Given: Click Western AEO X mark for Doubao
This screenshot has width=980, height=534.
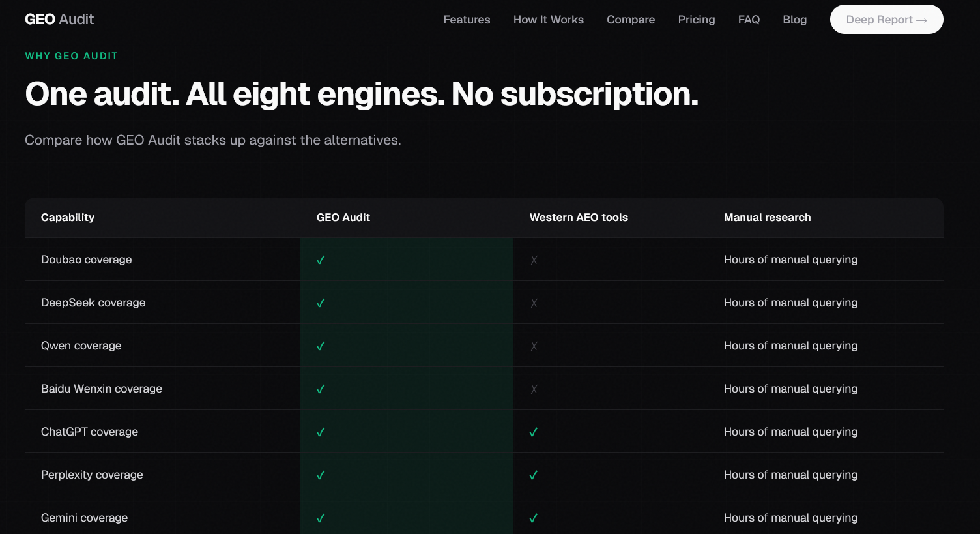Looking at the screenshot, I should 534,260.
